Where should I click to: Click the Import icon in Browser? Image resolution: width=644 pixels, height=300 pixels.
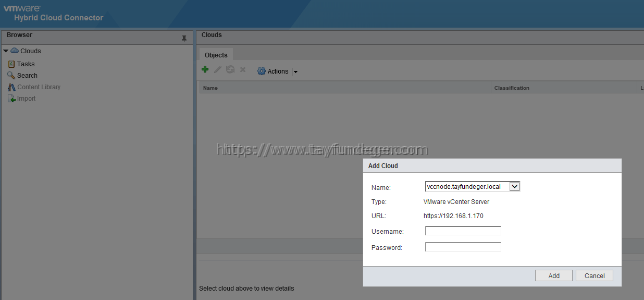pos(11,99)
